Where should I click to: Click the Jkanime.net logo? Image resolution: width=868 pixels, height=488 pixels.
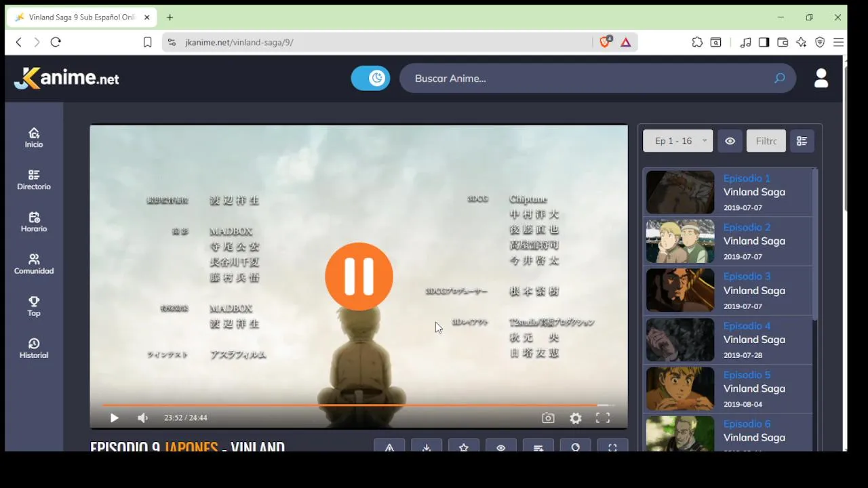coord(66,78)
